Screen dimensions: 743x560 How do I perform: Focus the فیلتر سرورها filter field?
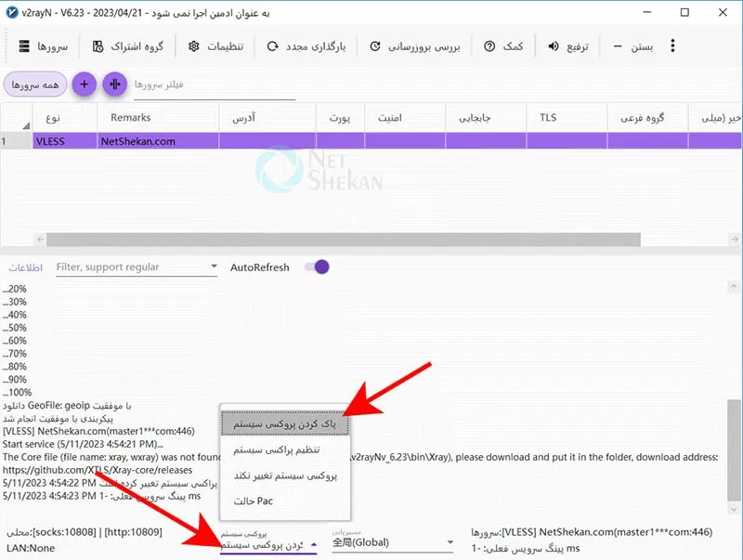215,85
